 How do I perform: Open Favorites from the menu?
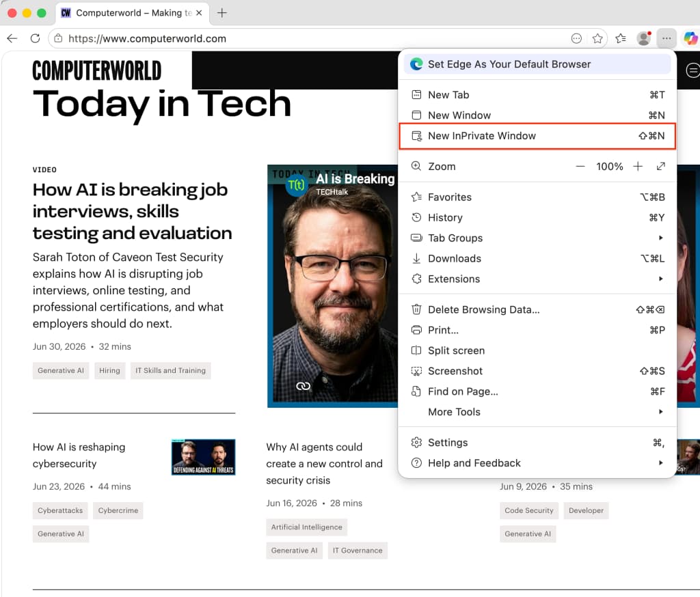coord(537,197)
